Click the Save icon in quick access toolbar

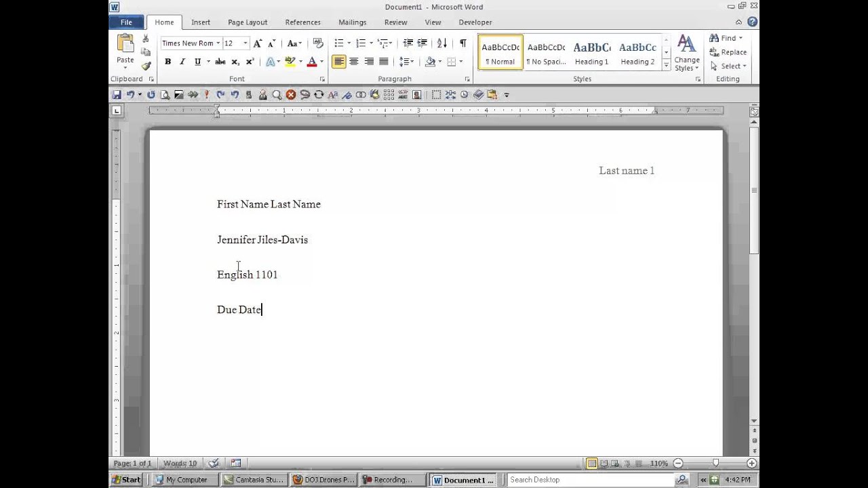click(117, 95)
